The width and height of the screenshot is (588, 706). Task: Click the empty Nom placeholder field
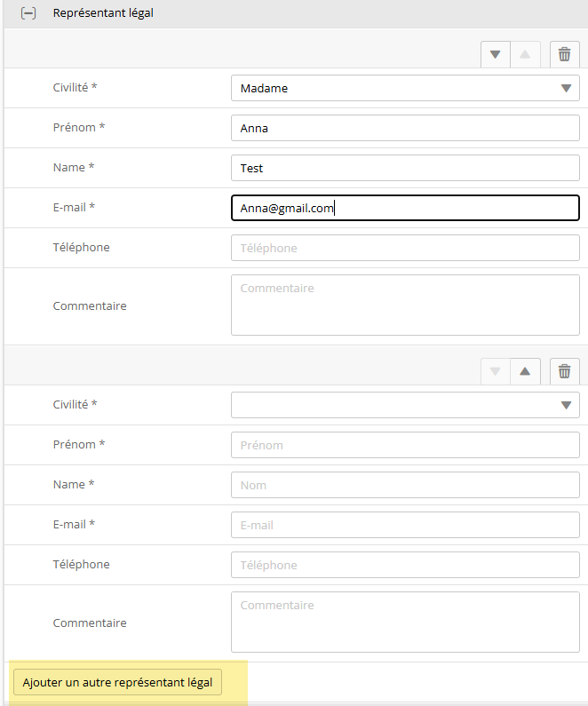405,485
